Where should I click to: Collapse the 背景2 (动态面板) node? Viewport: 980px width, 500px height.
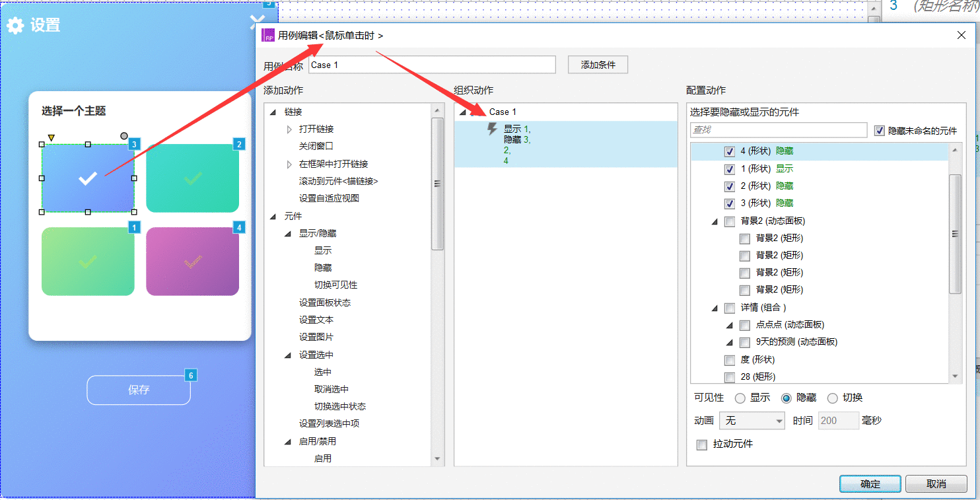click(x=715, y=222)
